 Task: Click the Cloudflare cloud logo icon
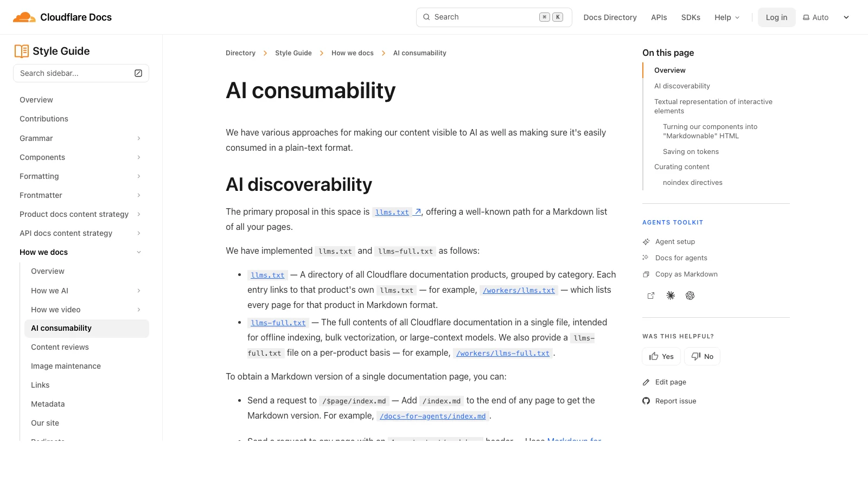point(24,17)
